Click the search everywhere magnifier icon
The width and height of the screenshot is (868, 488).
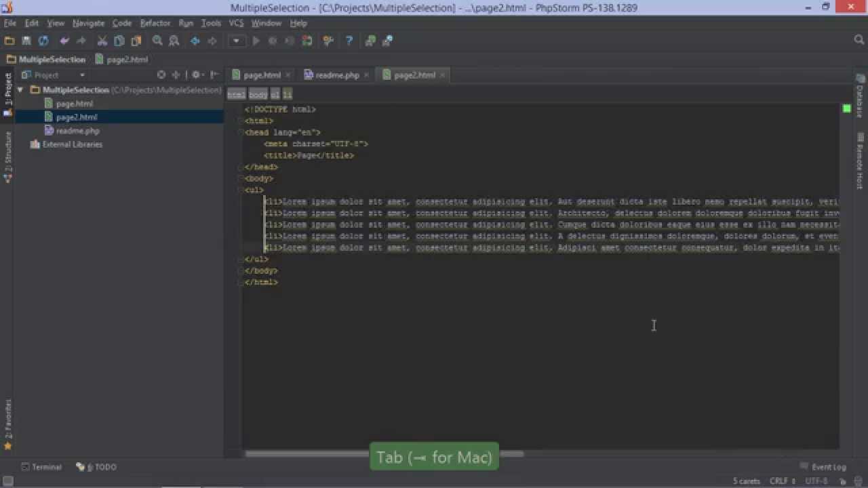859,41
